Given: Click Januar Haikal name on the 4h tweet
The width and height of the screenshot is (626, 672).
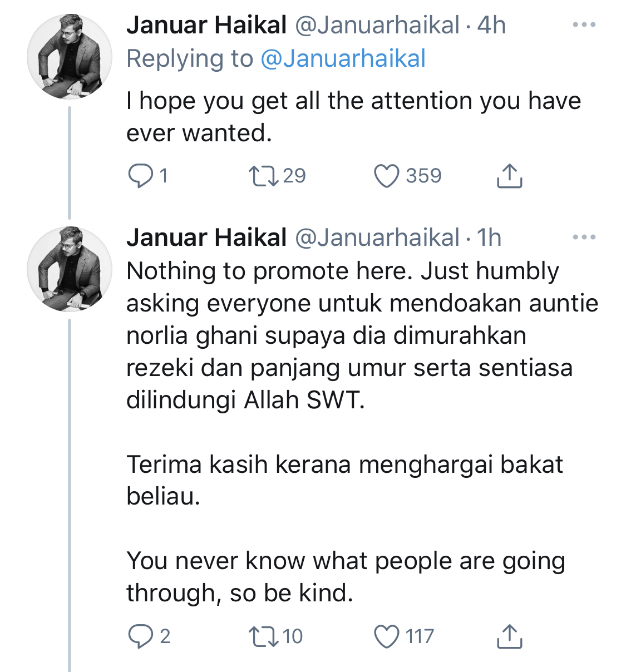Looking at the screenshot, I should click(206, 25).
